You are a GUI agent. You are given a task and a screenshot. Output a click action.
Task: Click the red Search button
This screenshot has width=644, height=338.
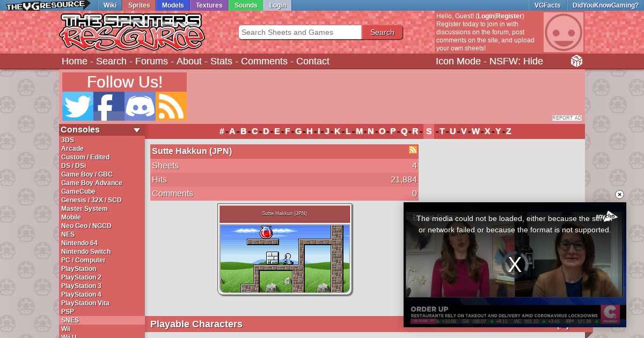coord(382,32)
